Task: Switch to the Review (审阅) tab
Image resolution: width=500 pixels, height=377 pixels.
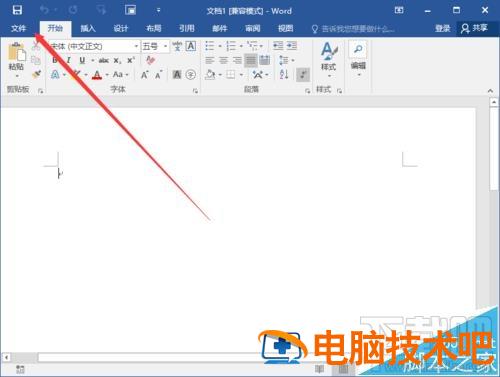Action: pos(253,29)
